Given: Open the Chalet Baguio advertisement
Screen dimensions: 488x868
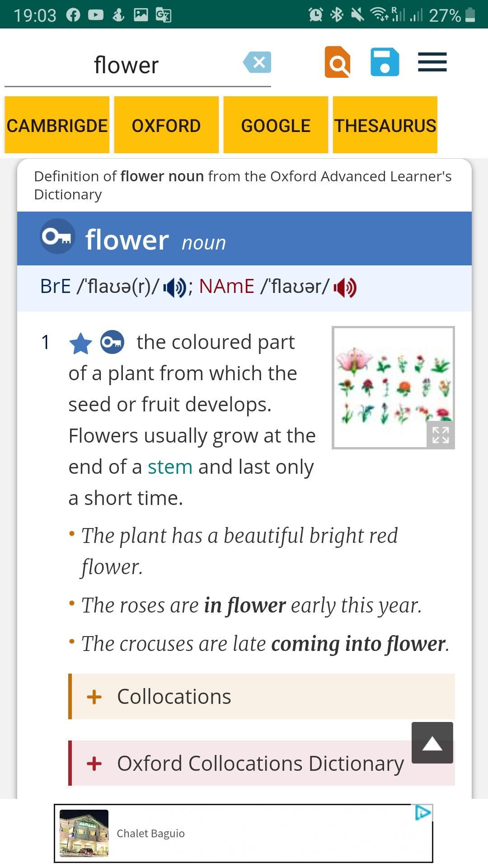Looking at the screenshot, I should coord(243,833).
